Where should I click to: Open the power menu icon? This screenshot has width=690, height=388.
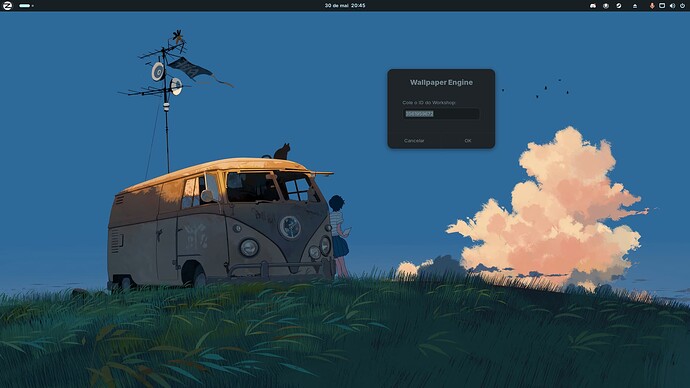click(x=683, y=6)
